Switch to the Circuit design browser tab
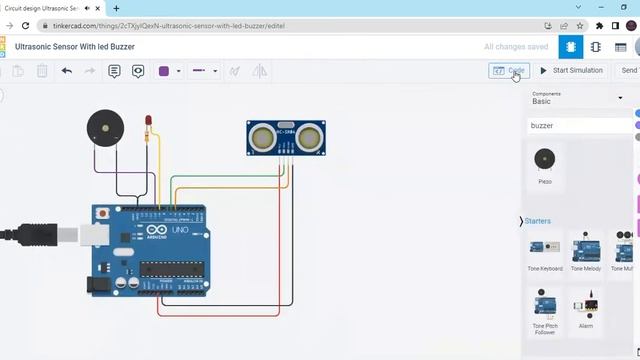Screen dimensions: 640x360 pyautogui.click(x=52, y=8)
